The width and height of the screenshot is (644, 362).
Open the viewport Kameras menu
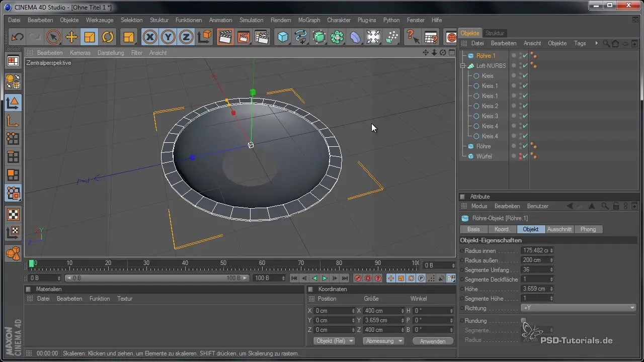tap(80, 53)
